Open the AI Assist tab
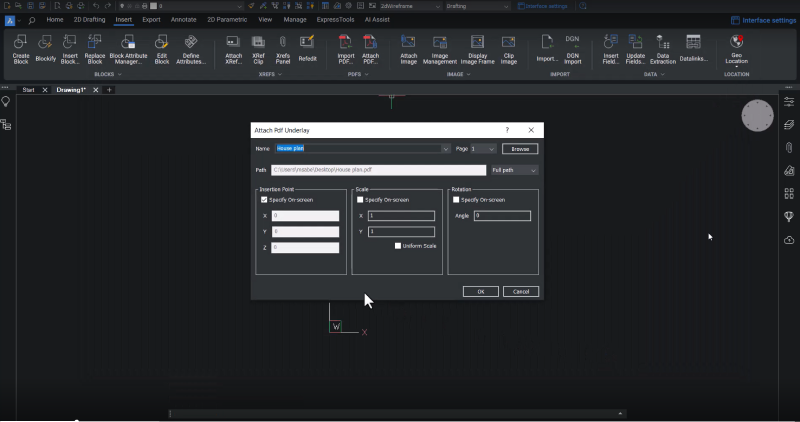Screen dimensions: 800x422 point(377,19)
